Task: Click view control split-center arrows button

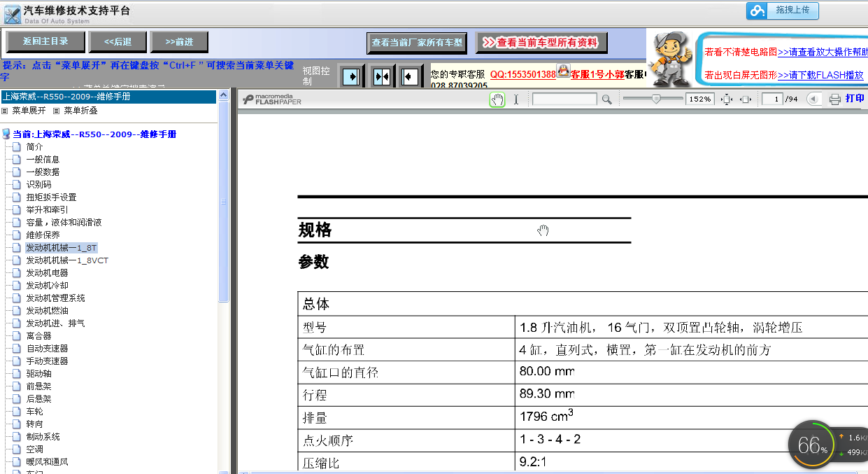Action: pos(382,76)
